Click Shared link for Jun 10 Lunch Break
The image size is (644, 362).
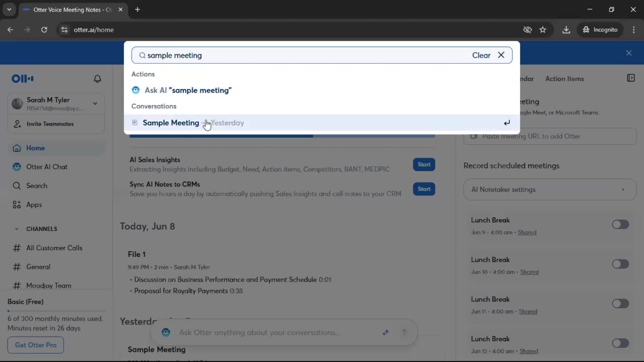point(529,272)
